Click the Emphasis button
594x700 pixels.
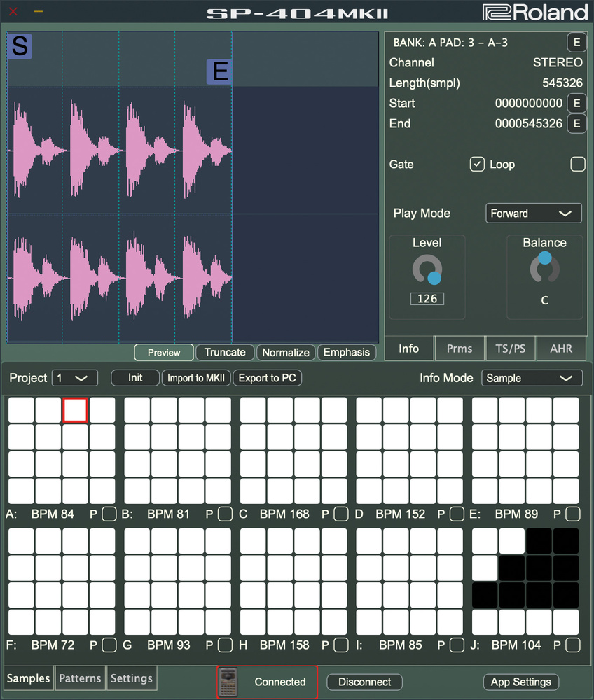(x=347, y=353)
